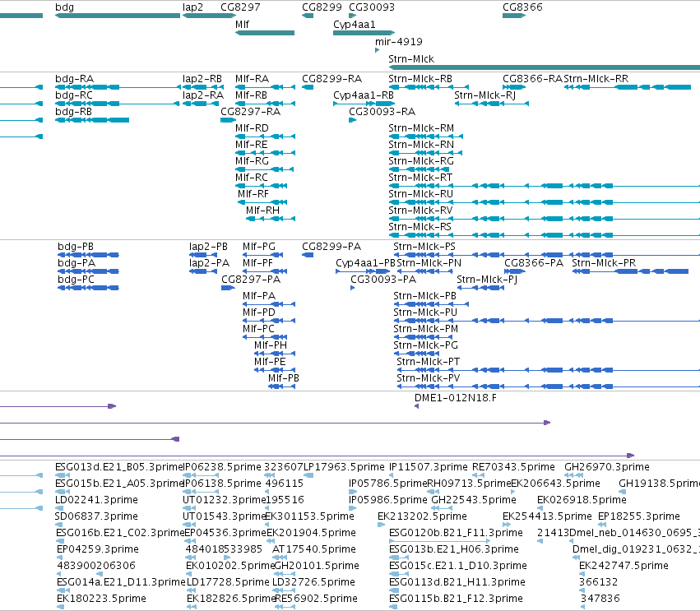
Task: Click EST SD06837.3prime
Action: 96,516
